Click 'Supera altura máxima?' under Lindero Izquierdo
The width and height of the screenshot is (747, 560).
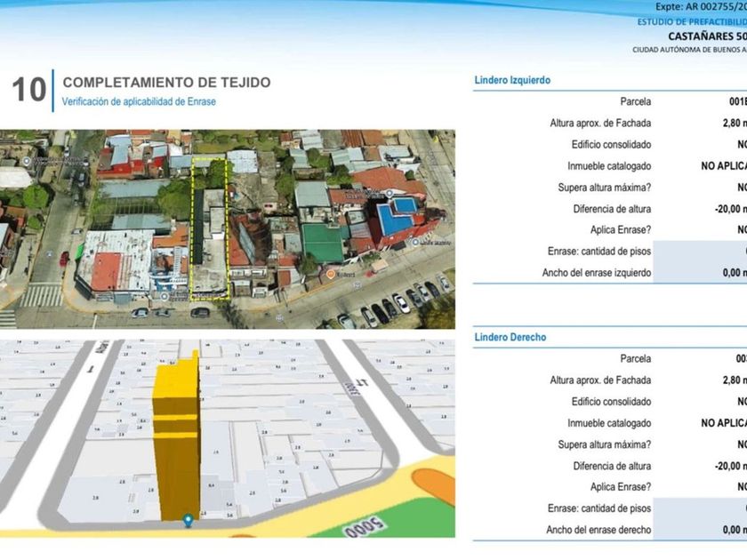pos(605,188)
